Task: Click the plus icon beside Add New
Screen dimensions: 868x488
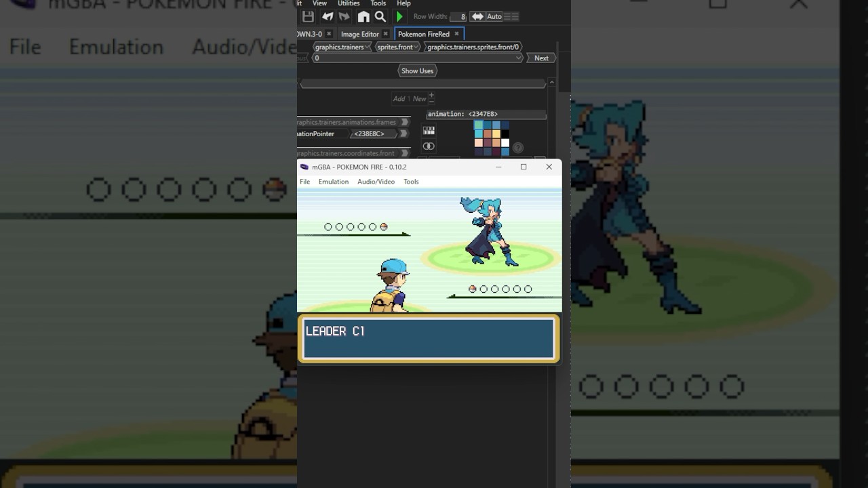Action: [431, 95]
